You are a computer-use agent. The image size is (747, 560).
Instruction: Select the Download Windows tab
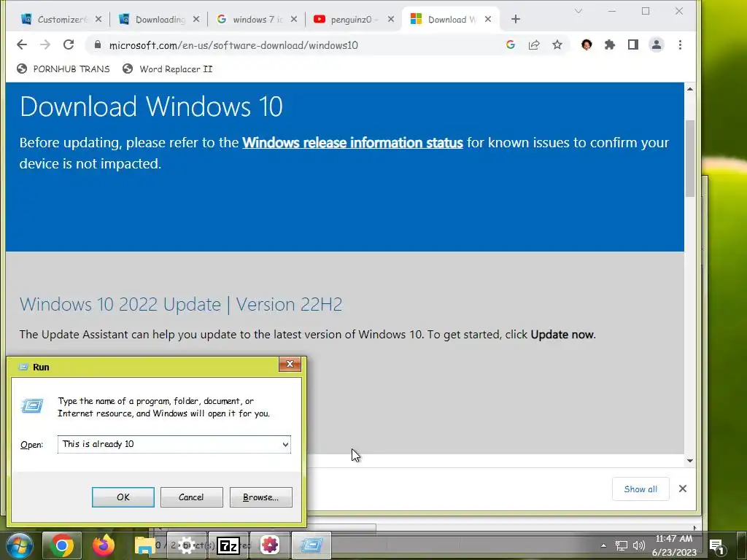click(x=448, y=20)
